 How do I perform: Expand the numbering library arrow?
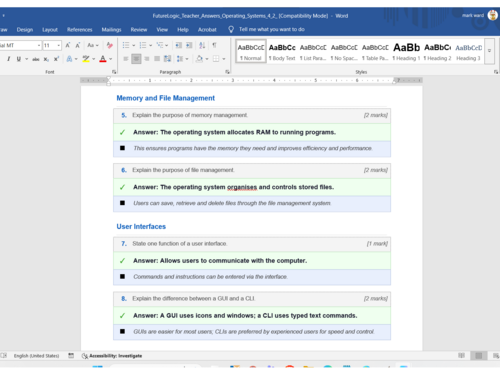coord(151,45)
